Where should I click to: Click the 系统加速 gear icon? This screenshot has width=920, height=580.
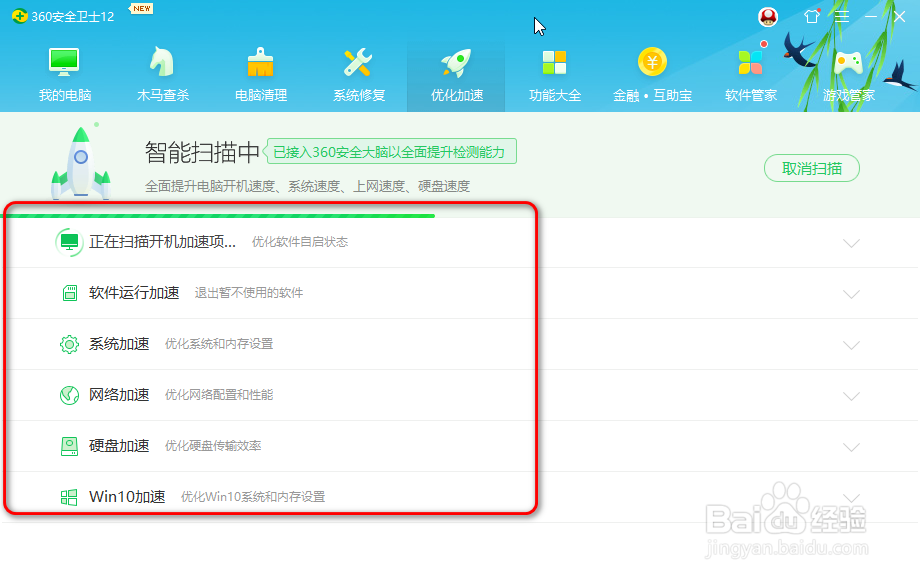point(68,343)
